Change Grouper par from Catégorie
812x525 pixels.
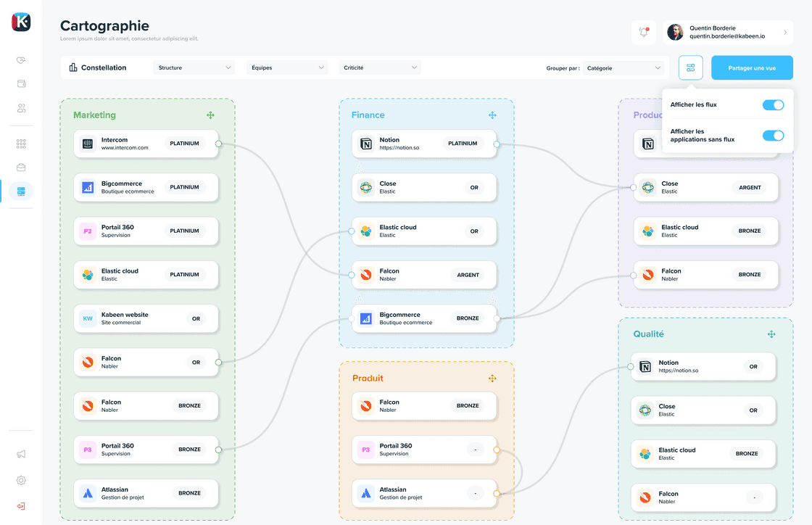pos(623,67)
